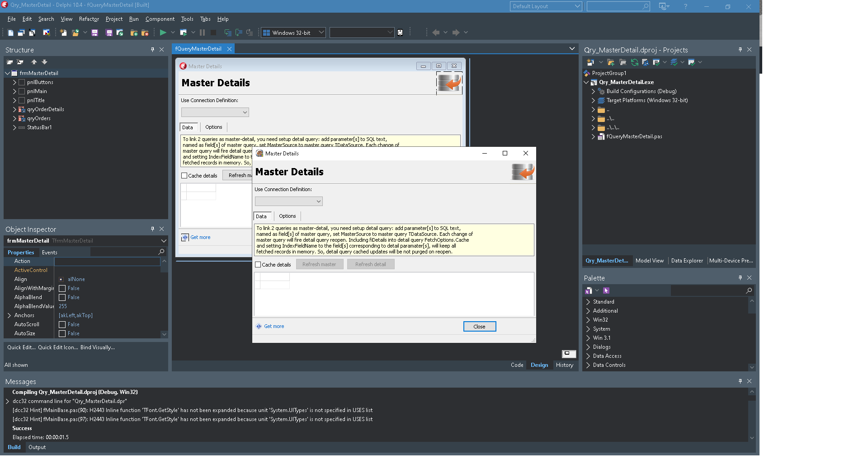
Task: Click the Forward navigation arrow
Action: [x=456, y=33]
